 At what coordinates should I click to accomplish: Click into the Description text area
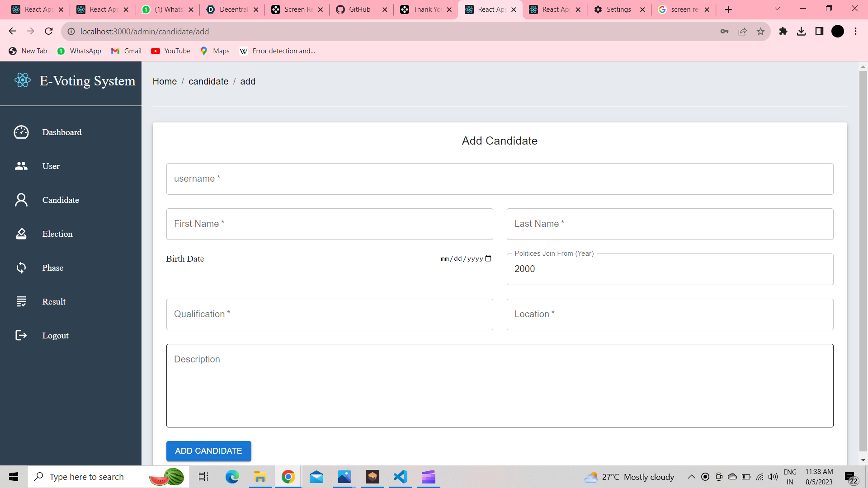click(500, 385)
